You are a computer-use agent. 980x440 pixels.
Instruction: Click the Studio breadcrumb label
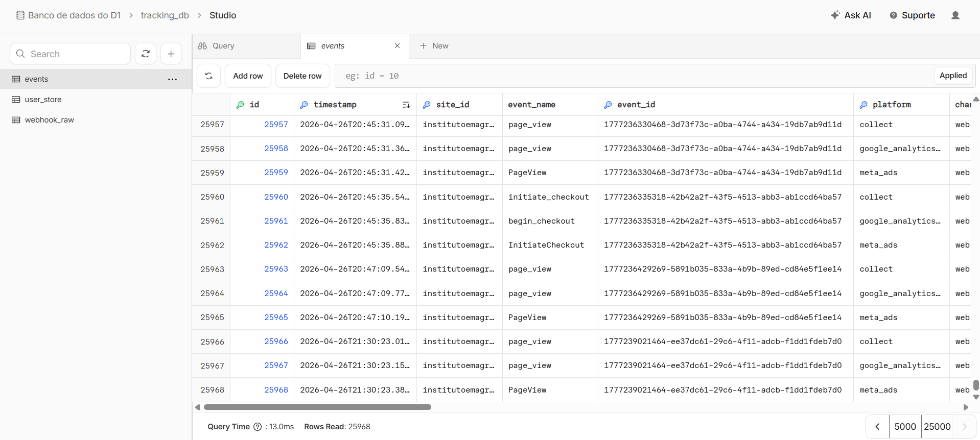click(x=223, y=15)
